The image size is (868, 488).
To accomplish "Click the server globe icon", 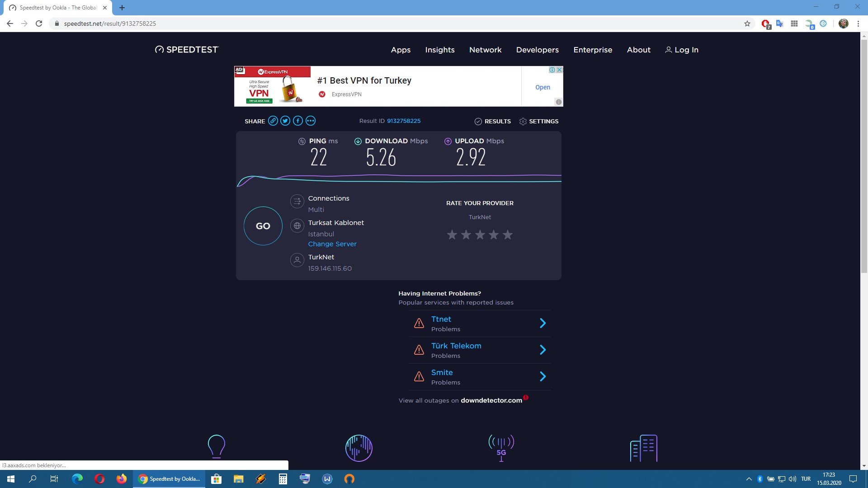I will [x=297, y=226].
